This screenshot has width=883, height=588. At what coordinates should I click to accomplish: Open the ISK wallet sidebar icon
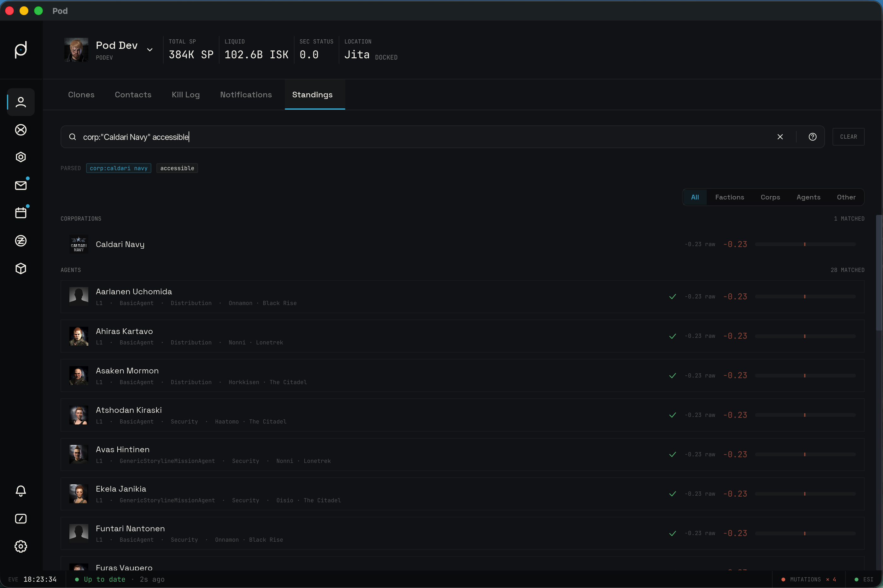pos(20,241)
